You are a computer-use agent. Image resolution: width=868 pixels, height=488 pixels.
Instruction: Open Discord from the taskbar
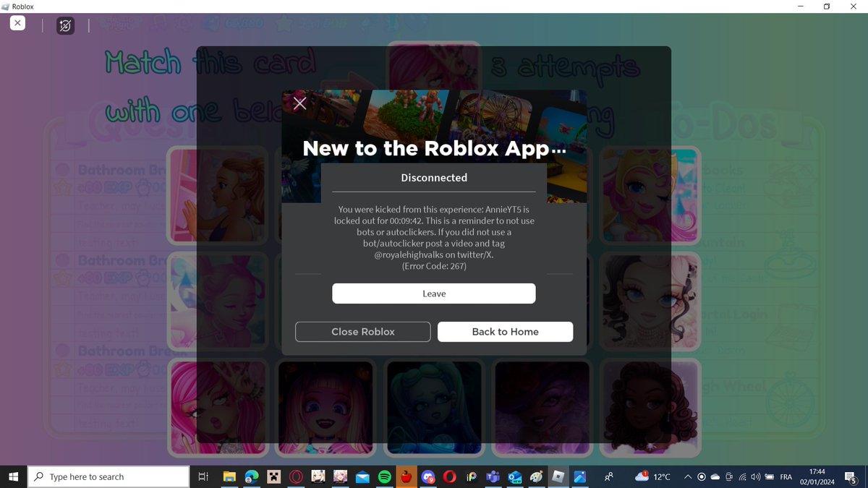tap(428, 476)
